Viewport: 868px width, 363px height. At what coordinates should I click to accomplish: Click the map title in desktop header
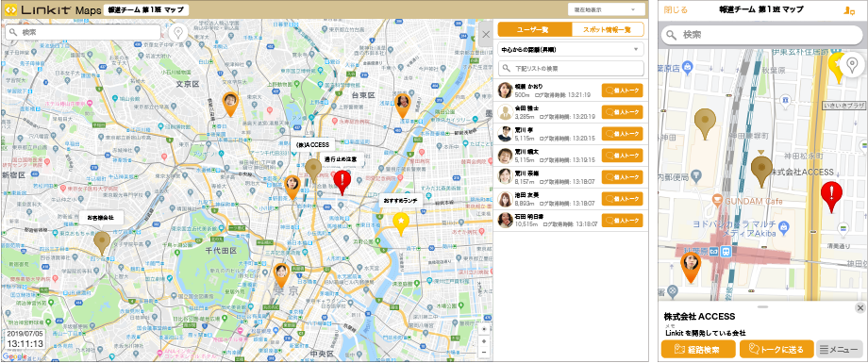pos(146,10)
